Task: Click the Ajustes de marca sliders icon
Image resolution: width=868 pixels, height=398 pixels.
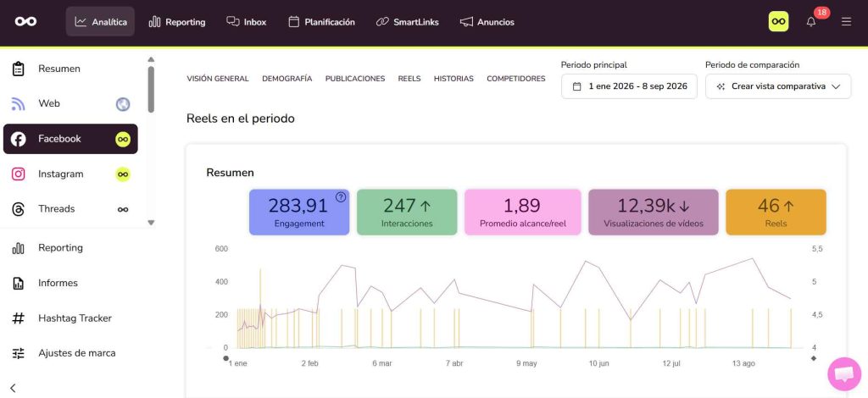Action: point(19,353)
